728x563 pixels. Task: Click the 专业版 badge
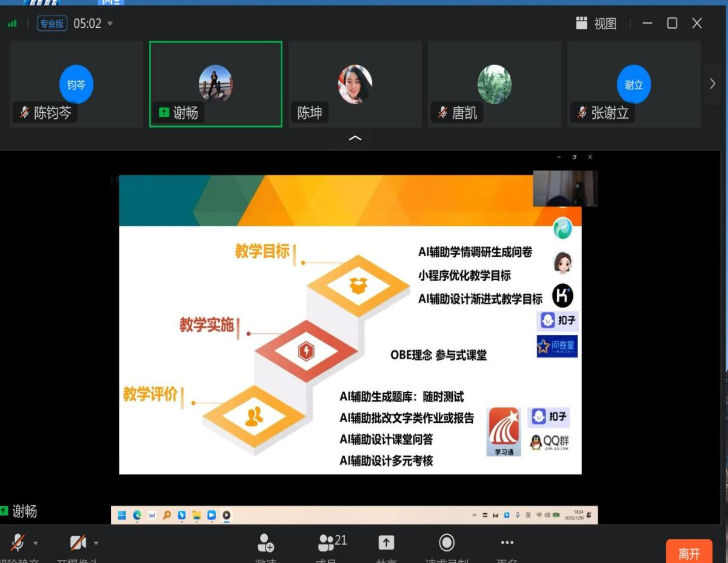click(x=53, y=24)
